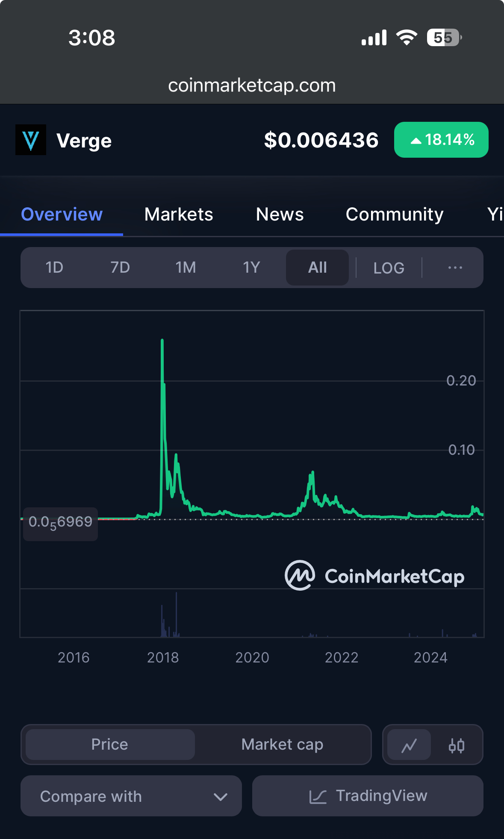Open more chart options ellipsis

[x=455, y=268]
